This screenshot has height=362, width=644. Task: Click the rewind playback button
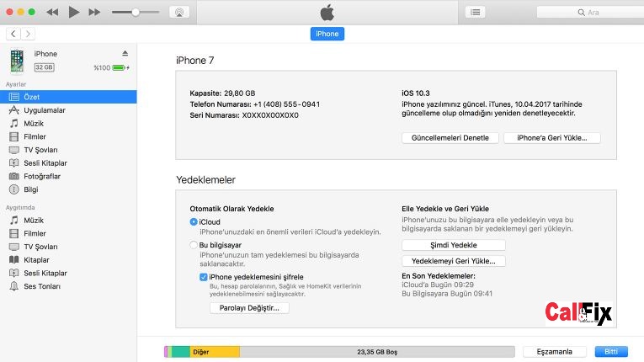tap(52, 13)
